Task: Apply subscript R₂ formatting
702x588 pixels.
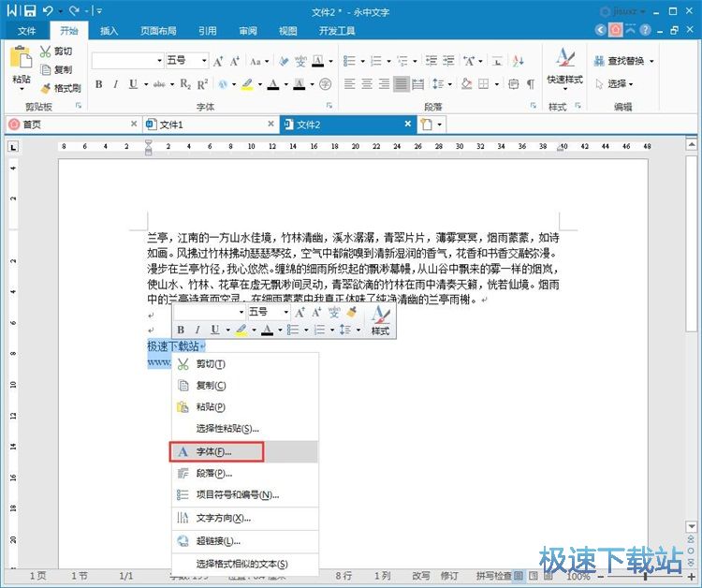Action: click(x=185, y=84)
